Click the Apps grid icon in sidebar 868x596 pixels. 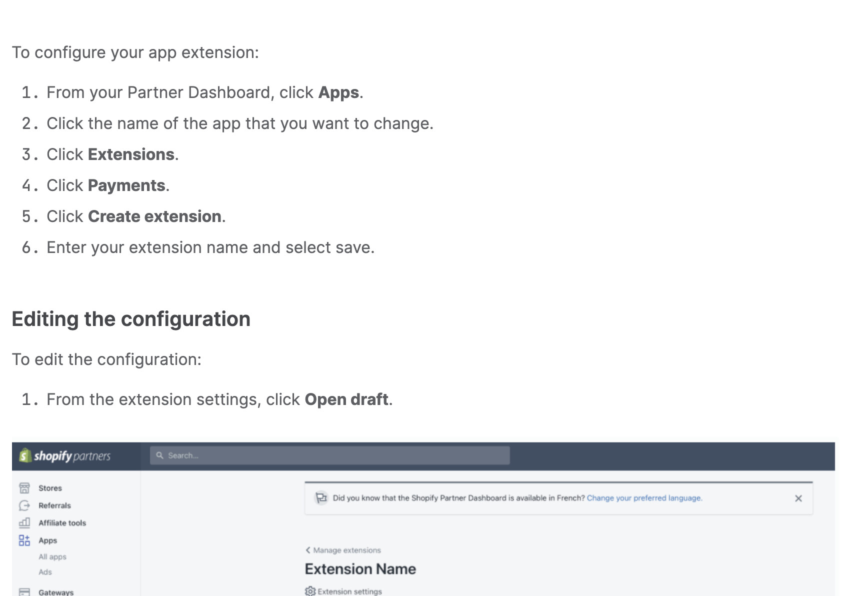point(24,540)
